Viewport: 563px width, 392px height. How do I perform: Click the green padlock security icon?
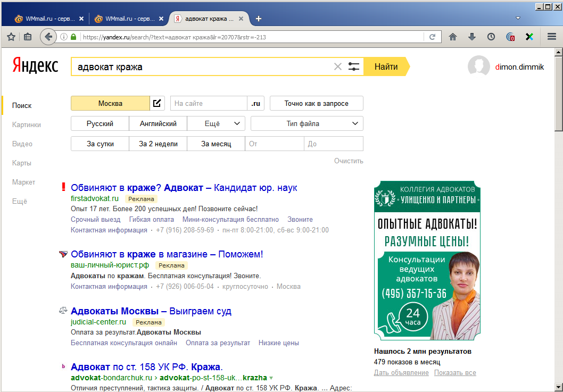pos(73,37)
